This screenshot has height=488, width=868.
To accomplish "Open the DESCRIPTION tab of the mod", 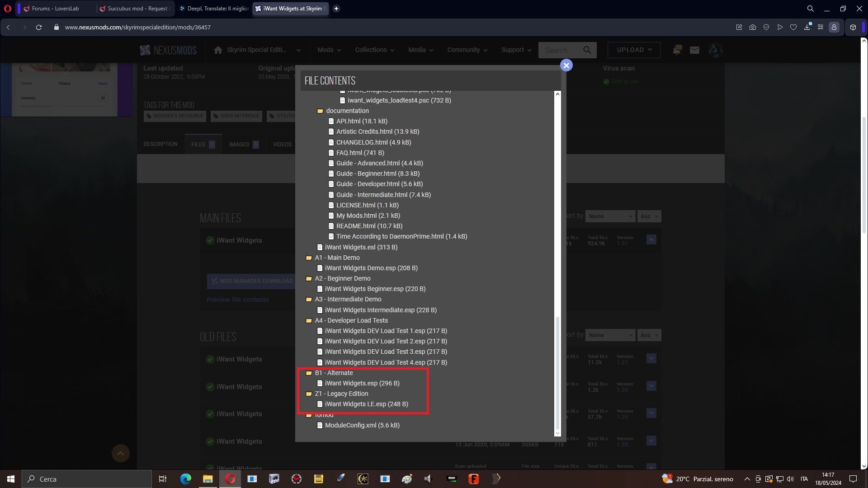I will point(160,144).
